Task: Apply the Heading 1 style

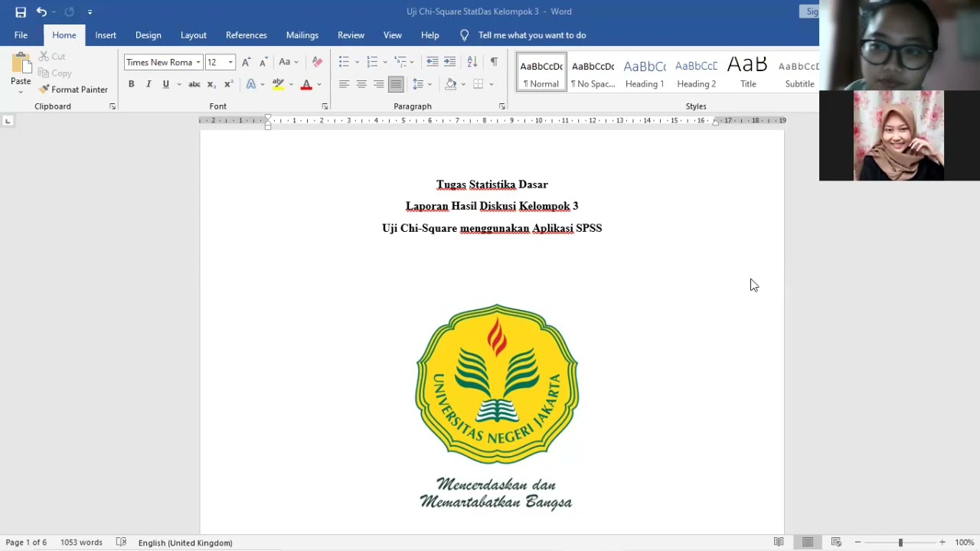Action: pos(645,72)
